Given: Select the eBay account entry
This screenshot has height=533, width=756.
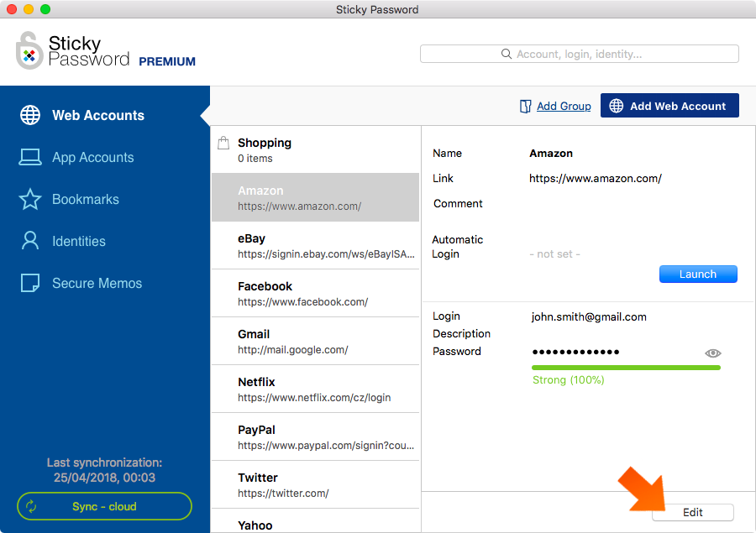Looking at the screenshot, I should [315, 245].
